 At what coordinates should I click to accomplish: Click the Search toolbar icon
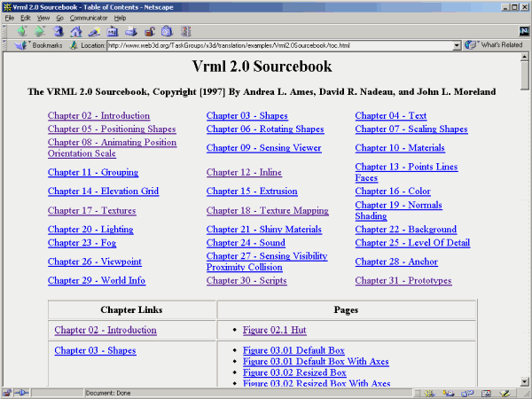click(94, 31)
